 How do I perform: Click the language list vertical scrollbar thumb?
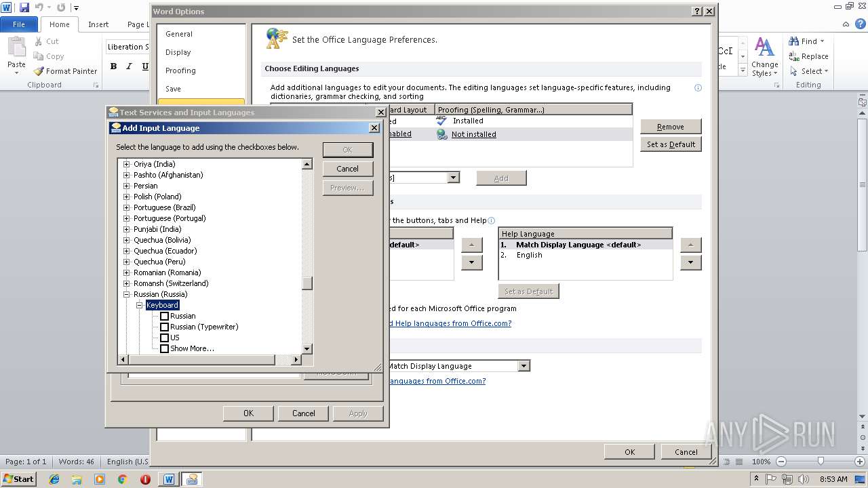[x=307, y=283]
